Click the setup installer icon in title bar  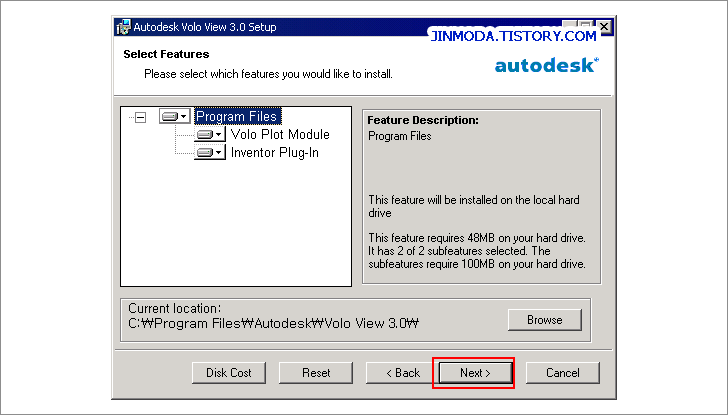tap(123, 27)
